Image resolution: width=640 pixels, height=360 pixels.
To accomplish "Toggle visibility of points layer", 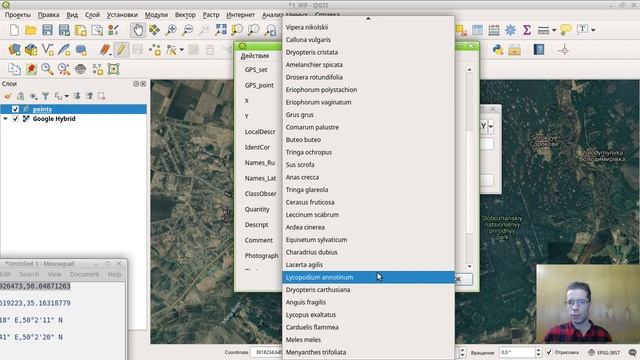I will [15, 109].
